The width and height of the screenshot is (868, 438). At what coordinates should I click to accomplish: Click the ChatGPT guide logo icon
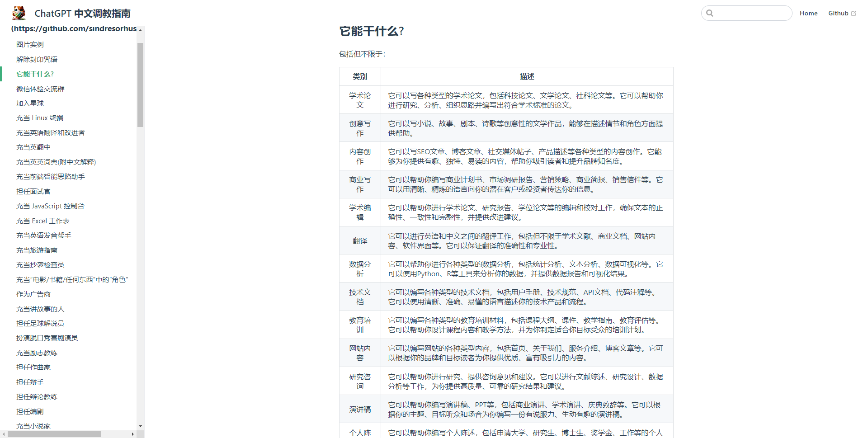point(19,13)
